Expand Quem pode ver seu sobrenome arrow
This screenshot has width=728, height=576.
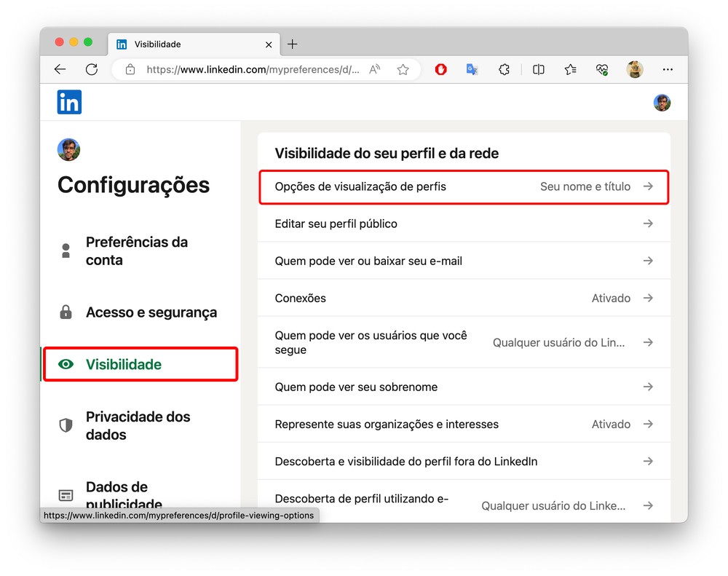[648, 387]
